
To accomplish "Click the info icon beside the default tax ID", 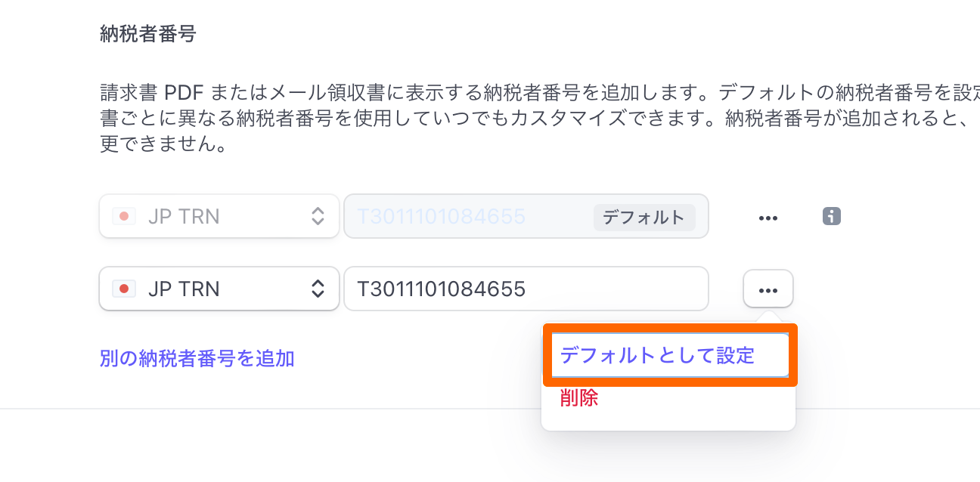I will click(831, 217).
